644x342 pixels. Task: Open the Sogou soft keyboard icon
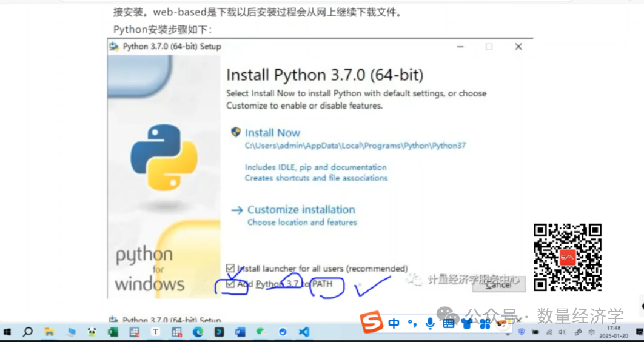(x=449, y=324)
